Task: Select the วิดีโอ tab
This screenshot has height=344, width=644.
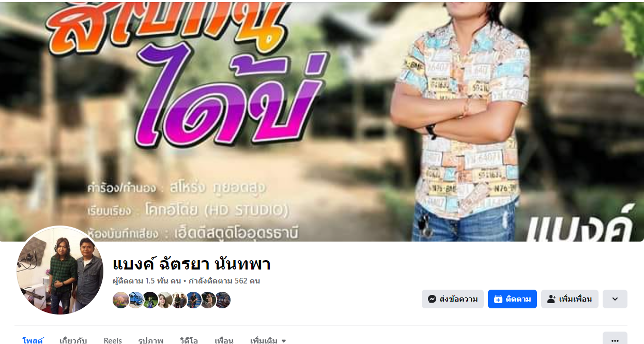Action: pyautogui.click(x=189, y=340)
